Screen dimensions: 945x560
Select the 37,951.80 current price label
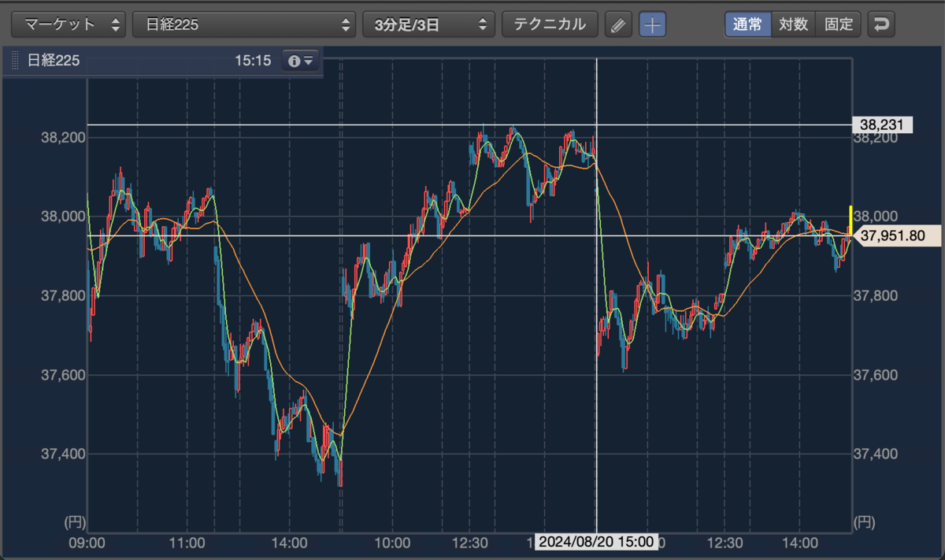pyautogui.click(x=897, y=235)
